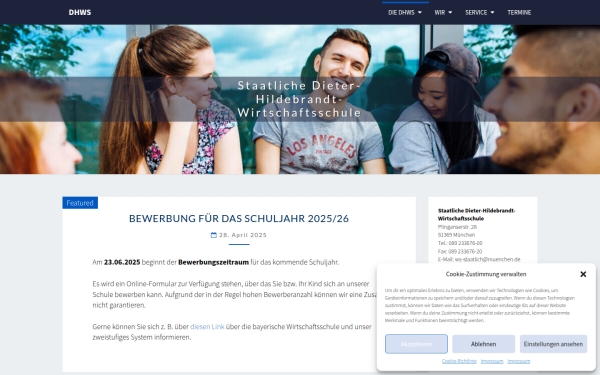Click the Staatliche Dieter-Hildebrandt-Wirtschaftsschule hero title
Image resolution: width=600 pixels, height=375 pixels.
[x=299, y=99]
